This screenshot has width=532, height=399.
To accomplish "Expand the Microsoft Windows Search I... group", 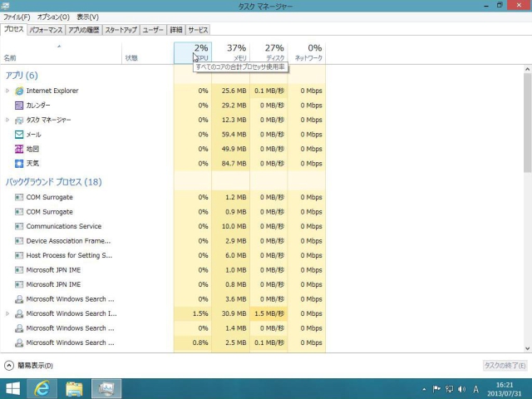I will (x=7, y=314).
